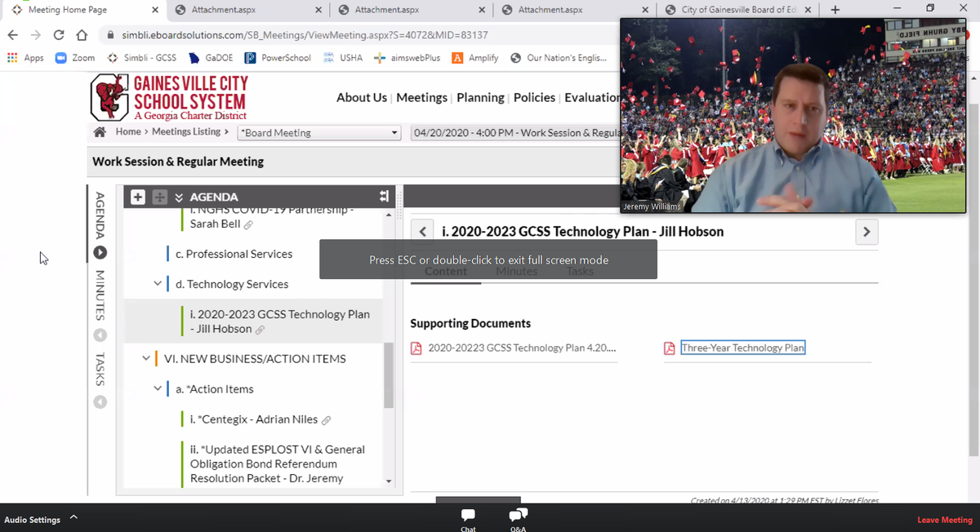Open Zoom bookmark
Viewport: 980px width, 532px height.
(x=75, y=58)
